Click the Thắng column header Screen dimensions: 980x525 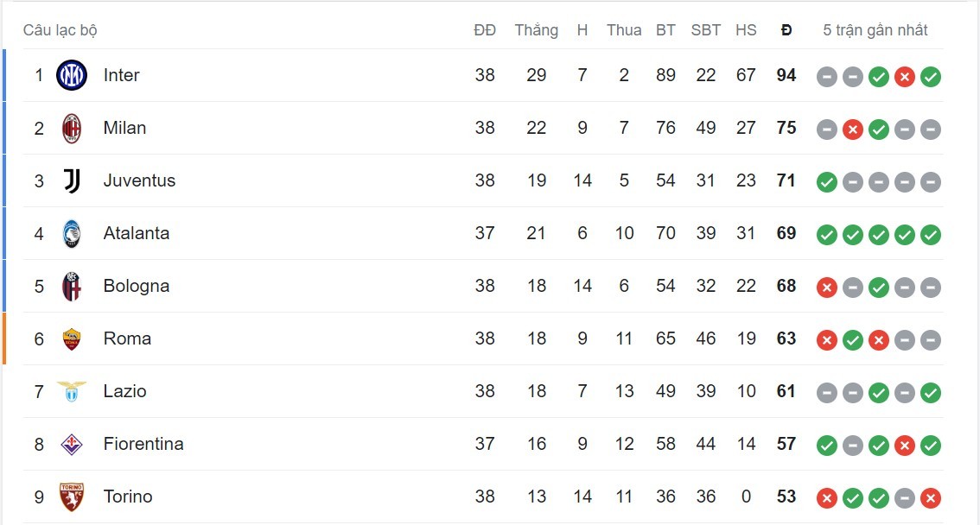pos(537,30)
